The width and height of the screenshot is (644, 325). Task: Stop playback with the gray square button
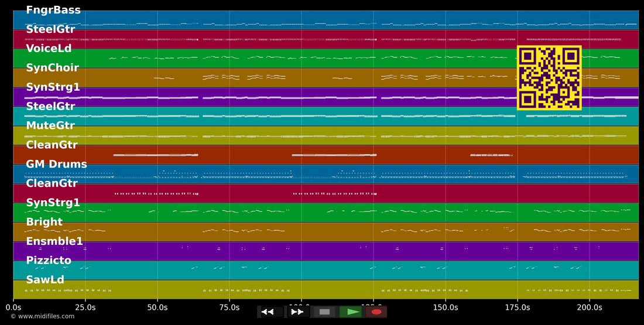point(324,312)
